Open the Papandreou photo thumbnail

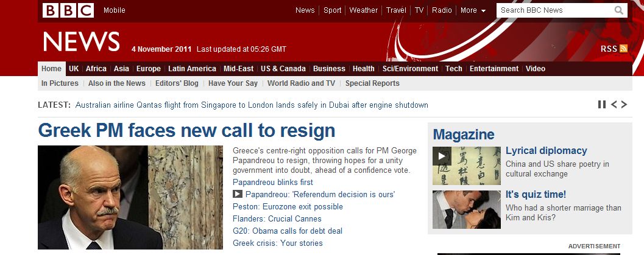click(130, 197)
